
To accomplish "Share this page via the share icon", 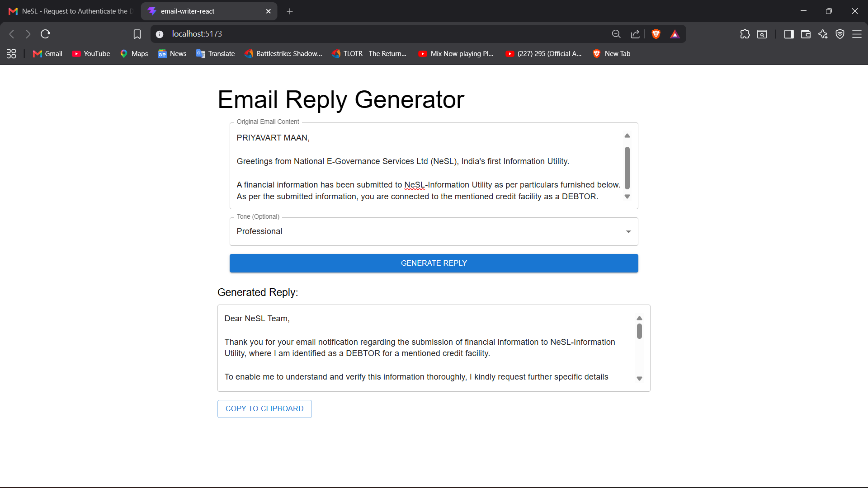I will [635, 34].
